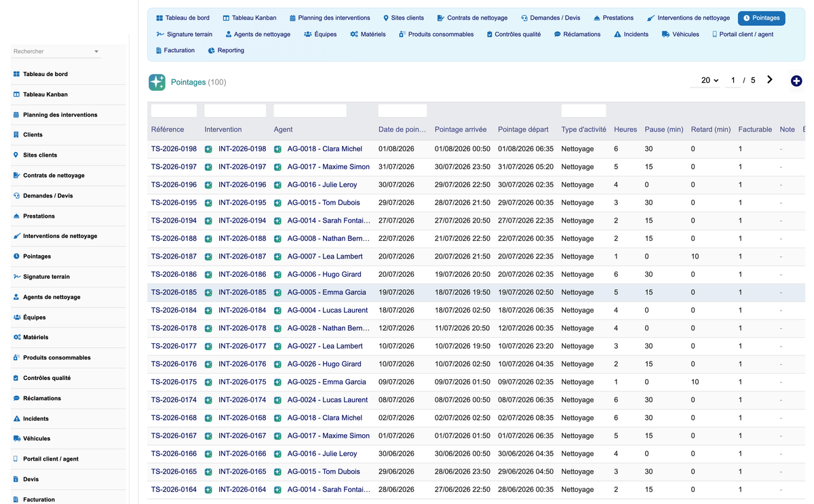Open plus icon beside INT-2026-0198
This screenshot has width=814, height=504.
point(208,149)
